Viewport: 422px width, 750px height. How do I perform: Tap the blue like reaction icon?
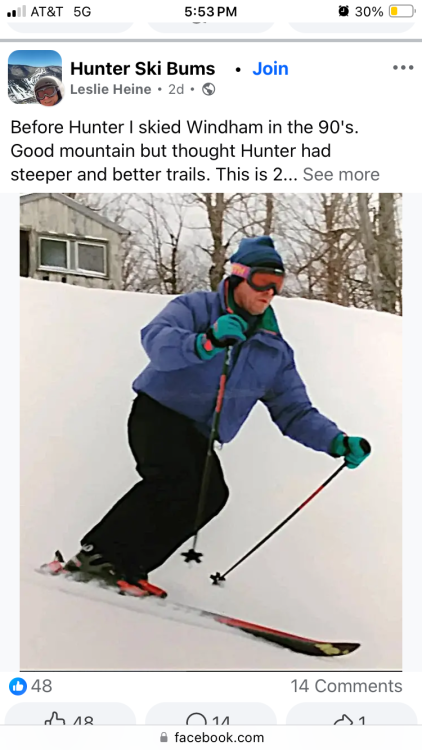(x=18, y=686)
